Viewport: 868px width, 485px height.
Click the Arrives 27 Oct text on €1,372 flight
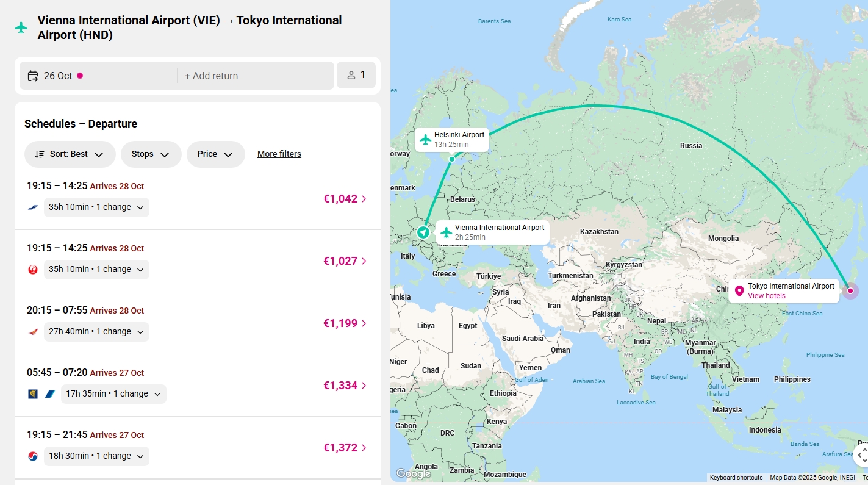click(x=117, y=435)
